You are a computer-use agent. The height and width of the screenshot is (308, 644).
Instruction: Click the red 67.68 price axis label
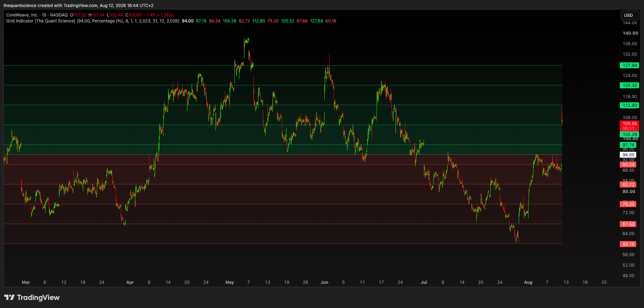[628, 224]
